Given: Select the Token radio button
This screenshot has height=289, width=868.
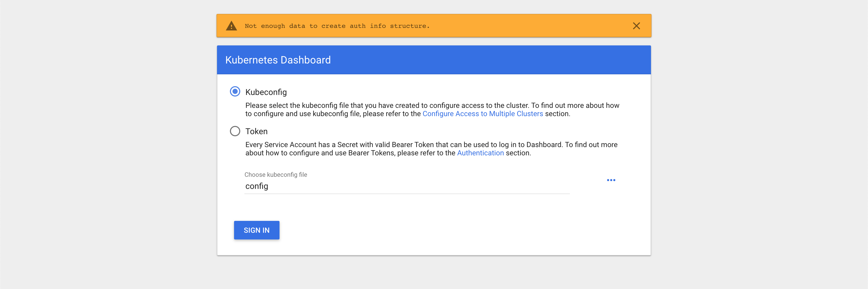Looking at the screenshot, I should pyautogui.click(x=235, y=131).
